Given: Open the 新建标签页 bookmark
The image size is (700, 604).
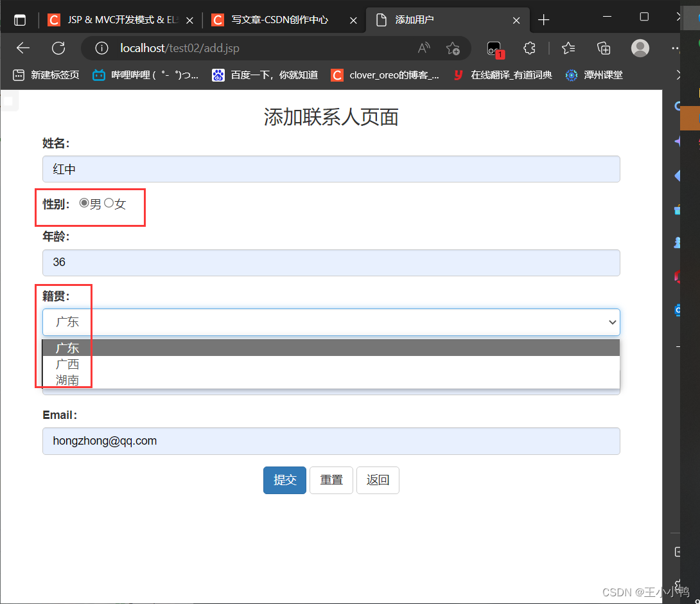Looking at the screenshot, I should point(46,75).
